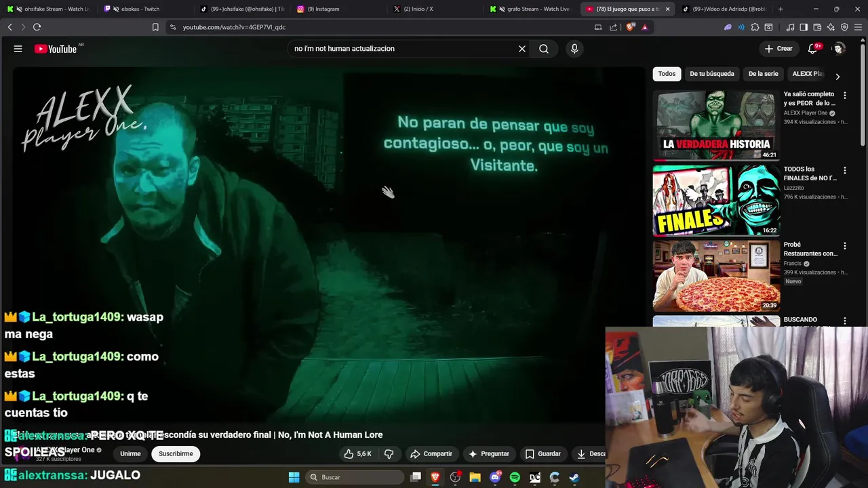Open the YouTube hamburger guide menu
Screen dimensions: 868x488
[18, 49]
